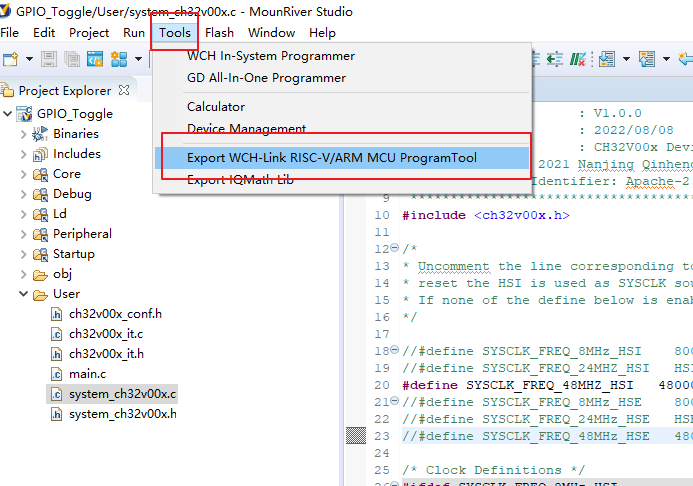Close the Project Explorer view tab
The height and width of the screenshot is (486, 693).
[x=125, y=90]
